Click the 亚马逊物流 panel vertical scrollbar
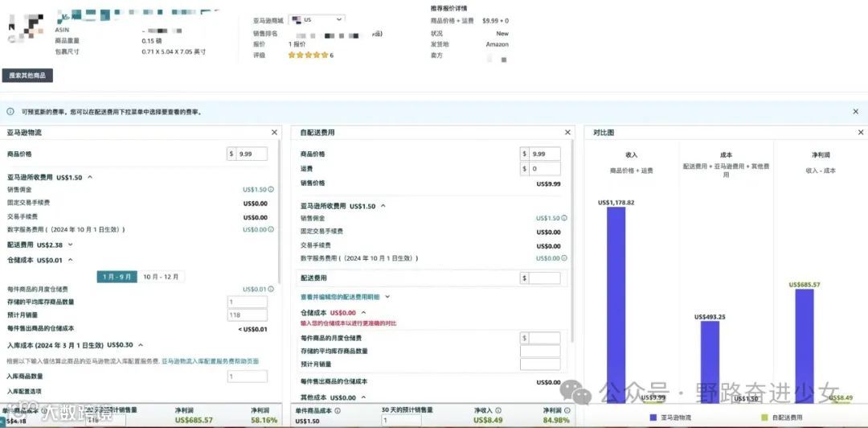This screenshot has width=868, height=428. [280, 212]
